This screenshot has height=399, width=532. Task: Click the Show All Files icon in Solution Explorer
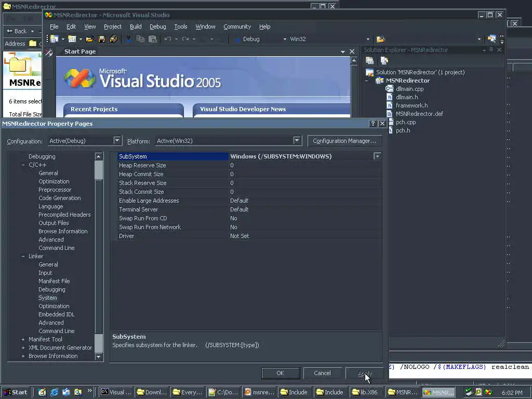click(384, 61)
